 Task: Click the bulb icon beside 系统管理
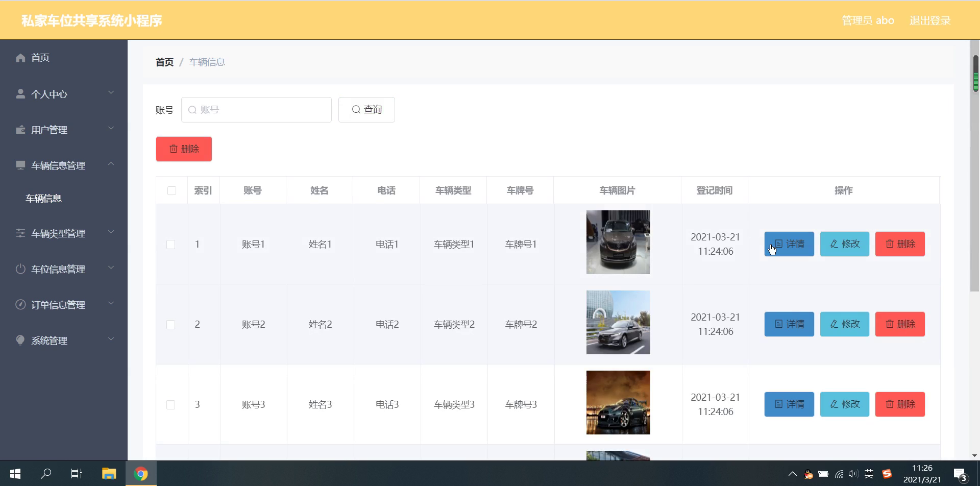pyautogui.click(x=20, y=341)
